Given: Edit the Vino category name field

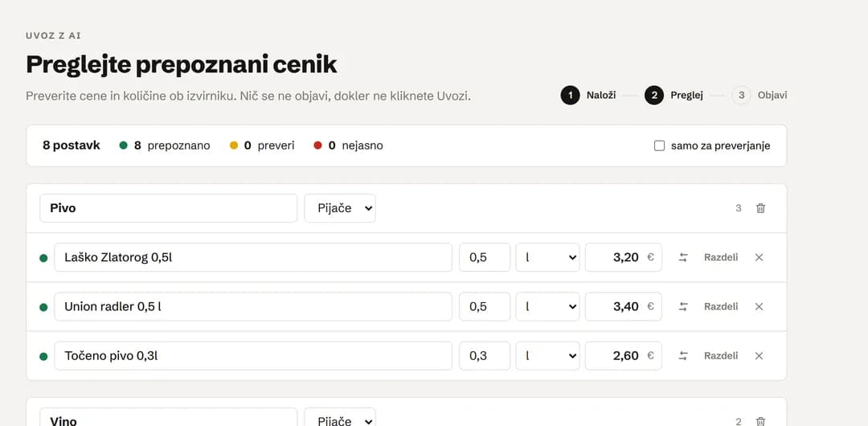Looking at the screenshot, I should (x=168, y=417).
